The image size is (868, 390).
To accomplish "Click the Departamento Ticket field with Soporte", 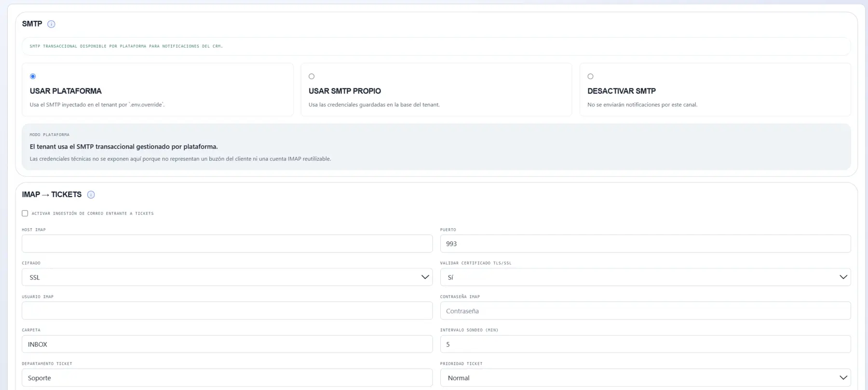I will point(227,378).
